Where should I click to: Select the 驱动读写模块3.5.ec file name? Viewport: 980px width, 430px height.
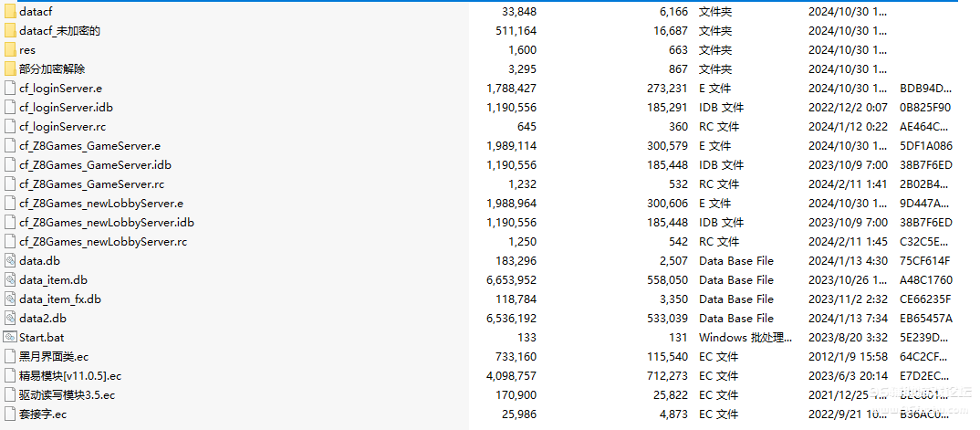point(67,395)
